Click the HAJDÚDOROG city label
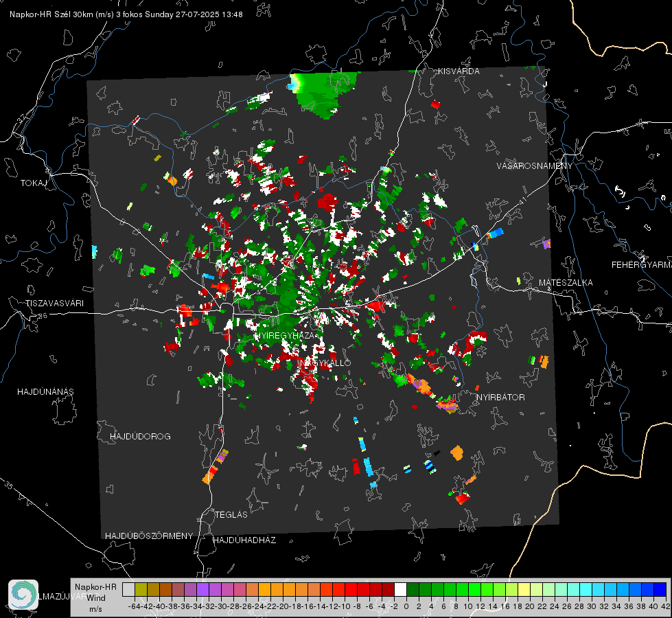This screenshot has width=672, height=618. pyautogui.click(x=140, y=437)
